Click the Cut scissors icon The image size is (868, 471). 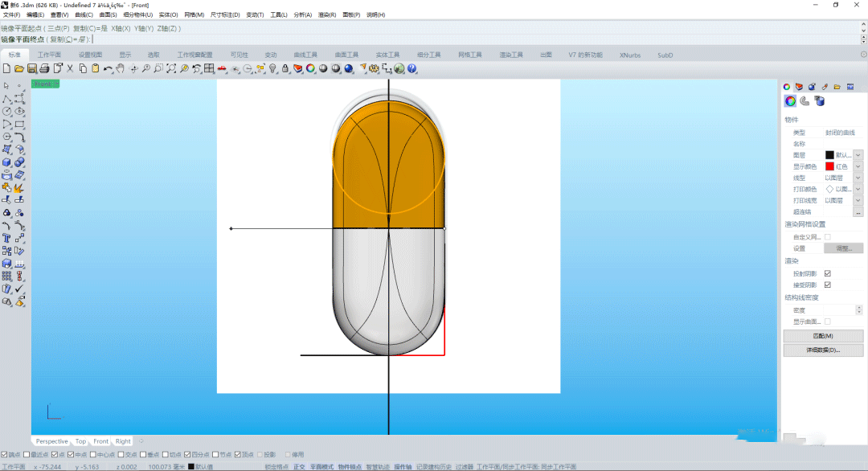pyautogui.click(x=70, y=68)
